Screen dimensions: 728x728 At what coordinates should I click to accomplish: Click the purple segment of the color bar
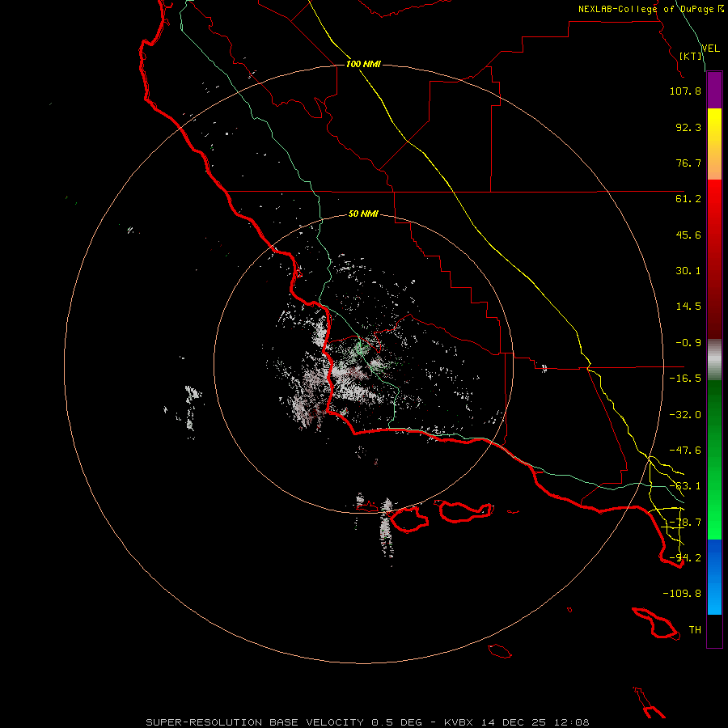point(714,91)
